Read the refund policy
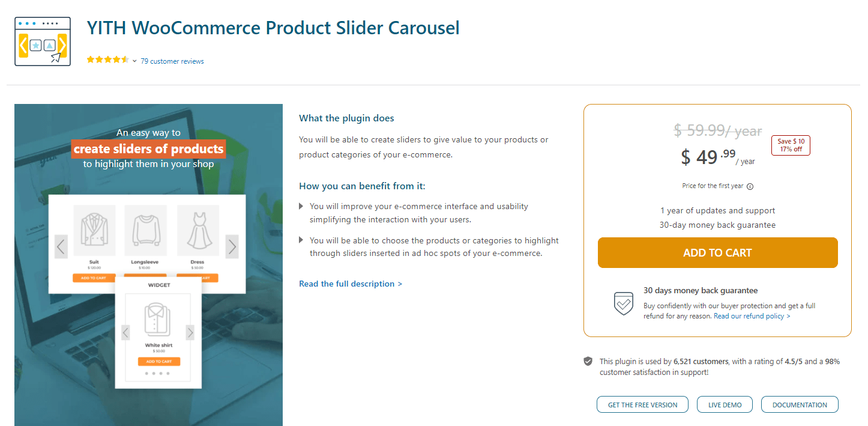This screenshot has height=426, width=868. pos(750,315)
